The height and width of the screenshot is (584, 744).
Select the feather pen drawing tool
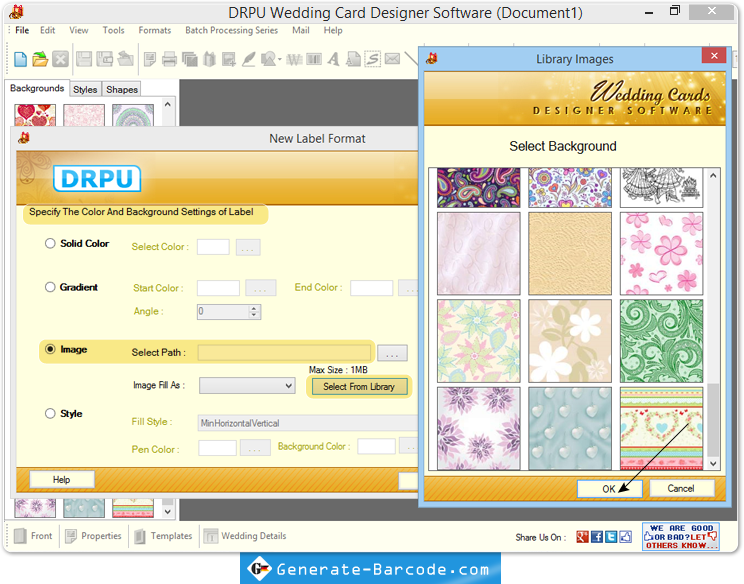pos(248,59)
